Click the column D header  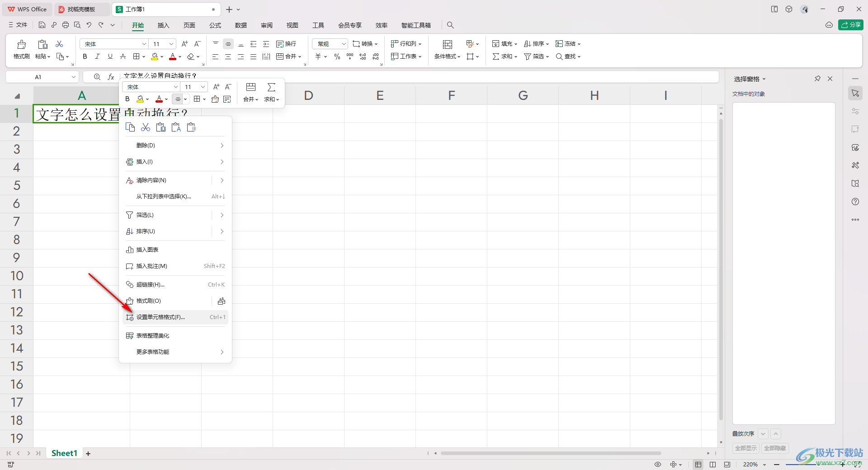[308, 95]
